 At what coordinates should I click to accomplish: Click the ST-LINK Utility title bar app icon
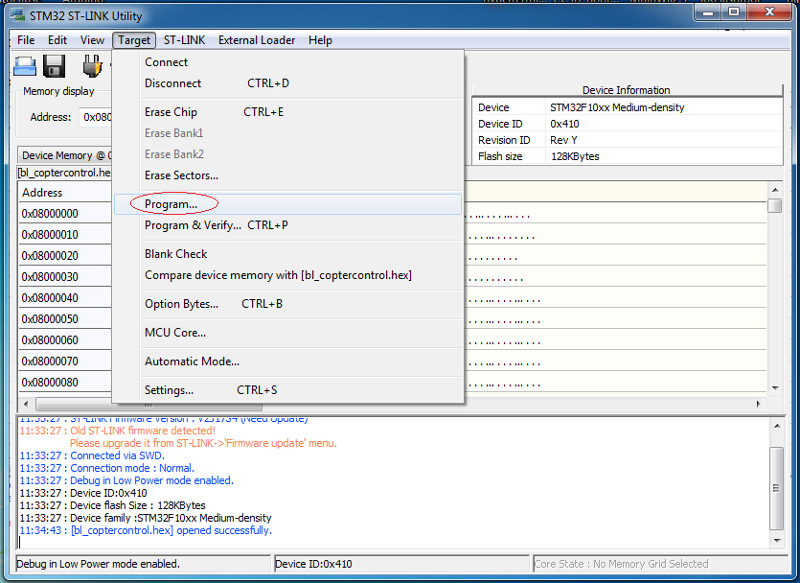click(17, 16)
